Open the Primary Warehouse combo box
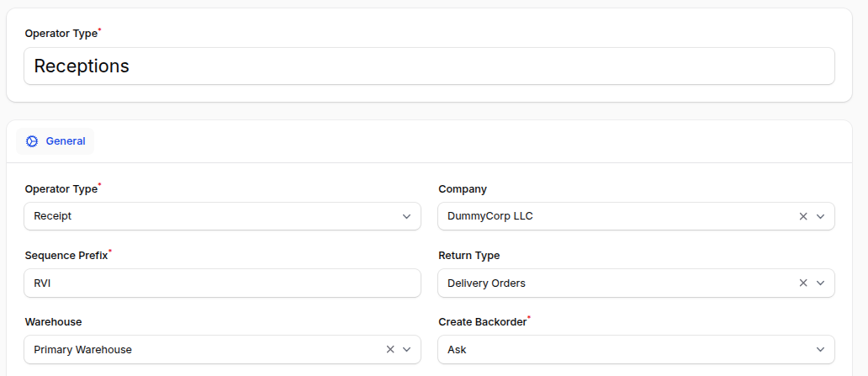This screenshot has height=376, width=868. [202, 349]
